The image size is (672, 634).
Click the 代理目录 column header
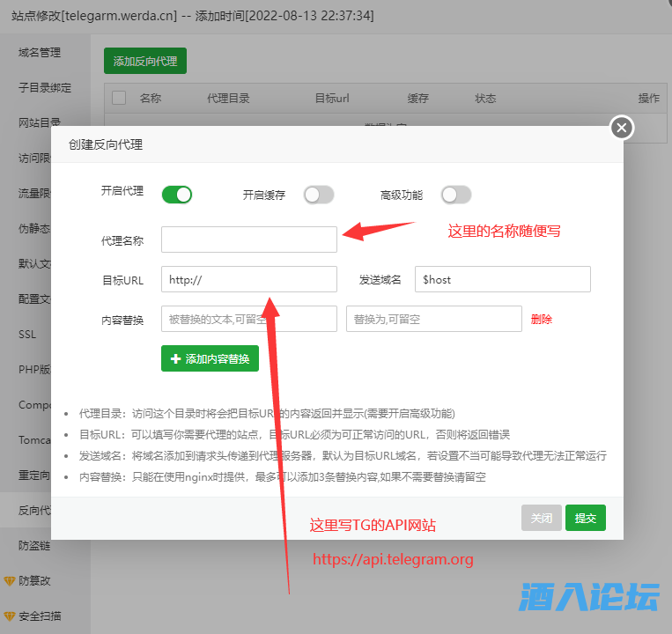(228, 98)
